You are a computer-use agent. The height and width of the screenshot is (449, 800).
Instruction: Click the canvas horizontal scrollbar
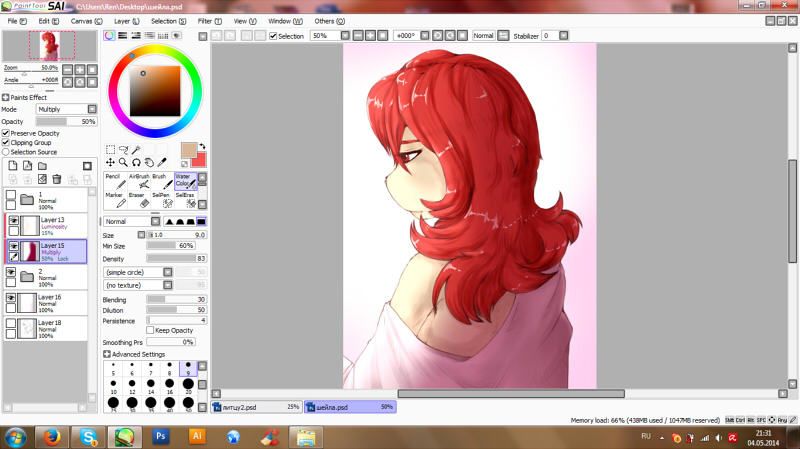511,394
